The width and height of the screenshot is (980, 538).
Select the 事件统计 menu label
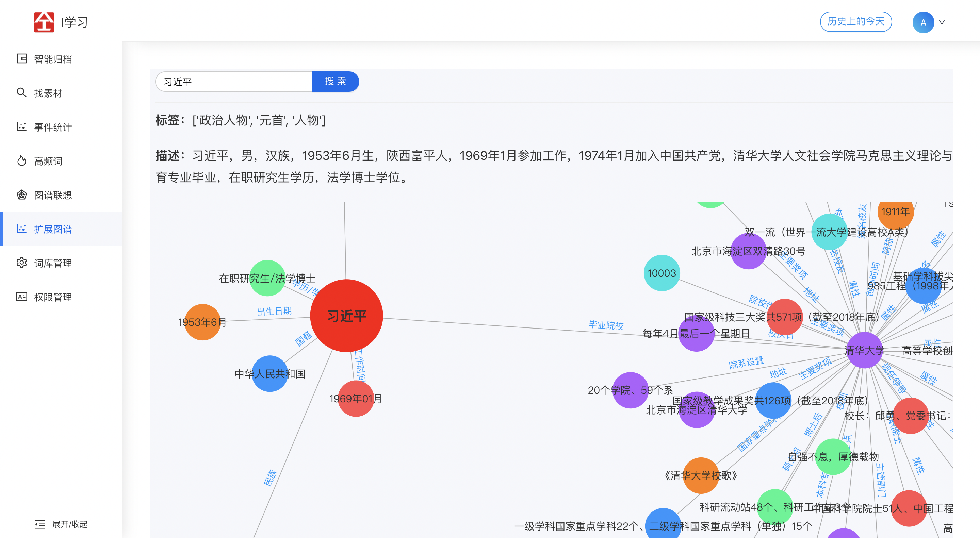(x=53, y=127)
